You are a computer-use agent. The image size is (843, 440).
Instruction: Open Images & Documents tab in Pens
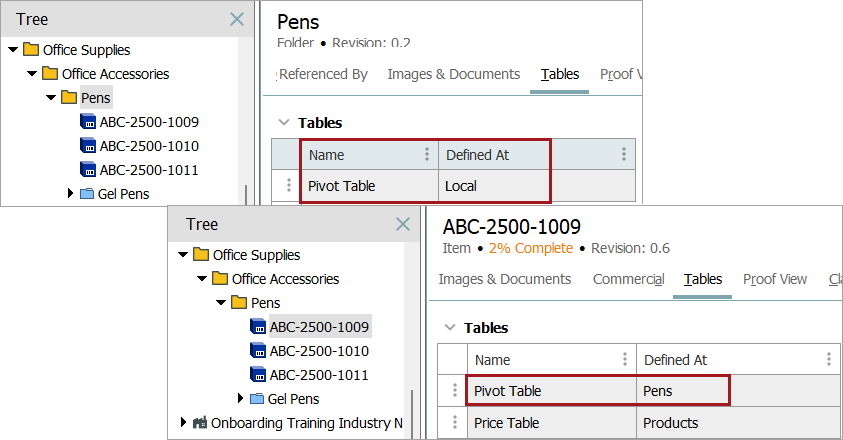pos(454,74)
